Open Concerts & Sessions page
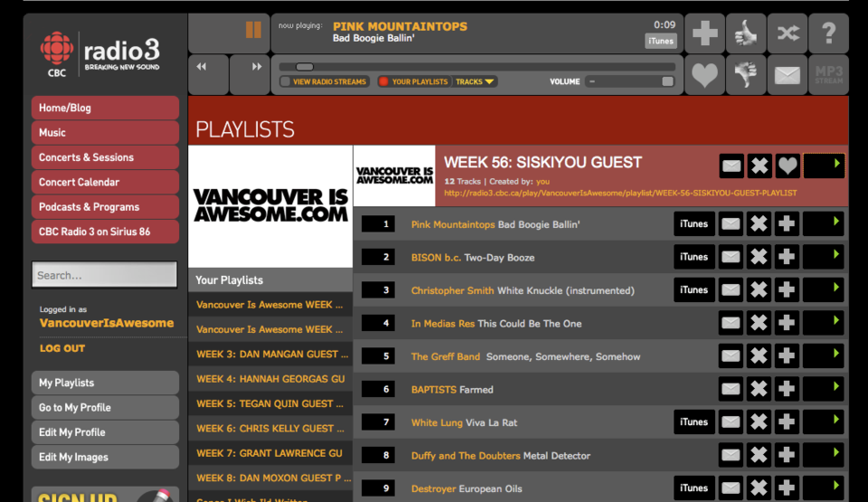Viewport: 868px width, 502px height. [x=105, y=157]
